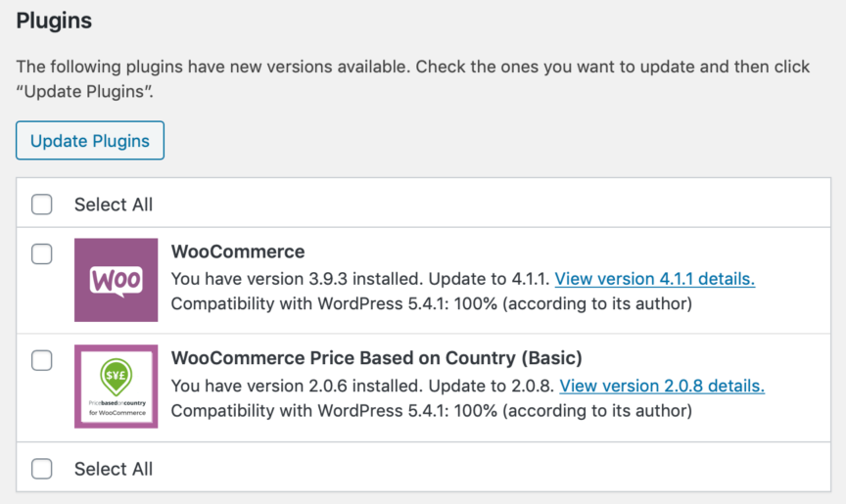The height and width of the screenshot is (504, 846).
Task: Open View version 4.1.1 details link
Action: [654, 279]
